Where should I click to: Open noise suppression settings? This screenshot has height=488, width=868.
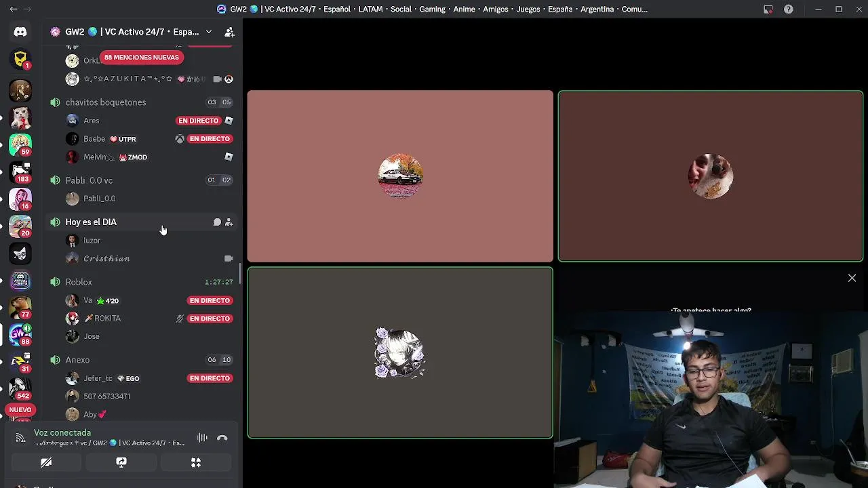coord(202,438)
